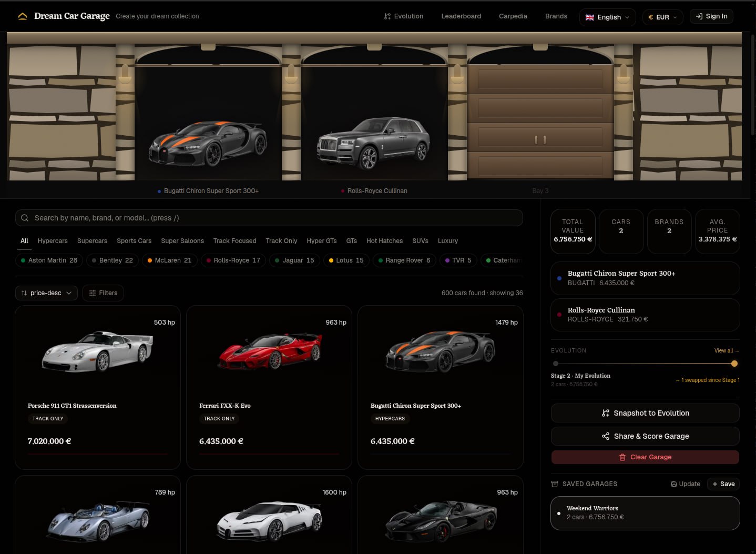
Task: Click the empty Bay 3 garage door
Action: [x=540, y=122]
